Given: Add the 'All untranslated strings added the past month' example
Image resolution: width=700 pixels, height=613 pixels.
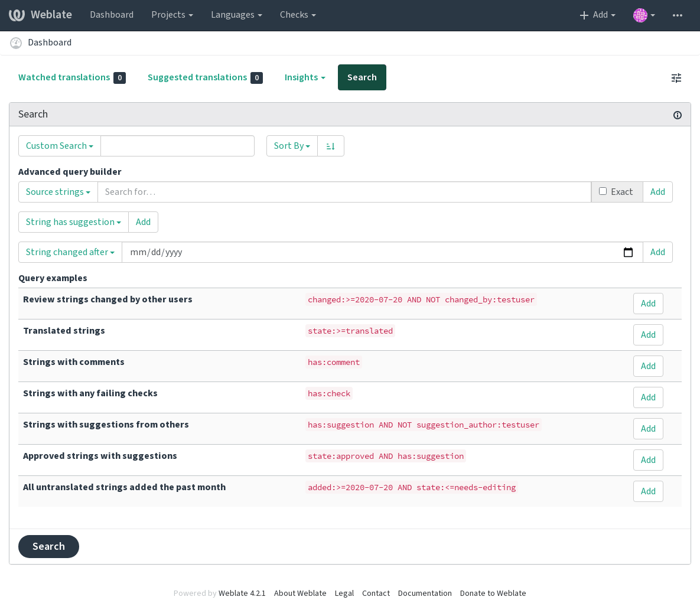Looking at the screenshot, I should (x=648, y=491).
